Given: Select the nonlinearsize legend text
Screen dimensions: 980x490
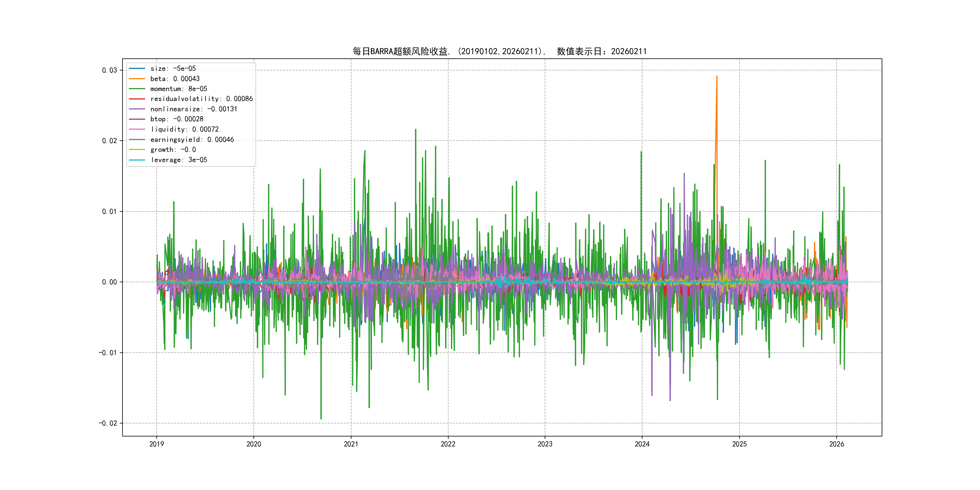Looking at the screenshot, I should 194,109.
